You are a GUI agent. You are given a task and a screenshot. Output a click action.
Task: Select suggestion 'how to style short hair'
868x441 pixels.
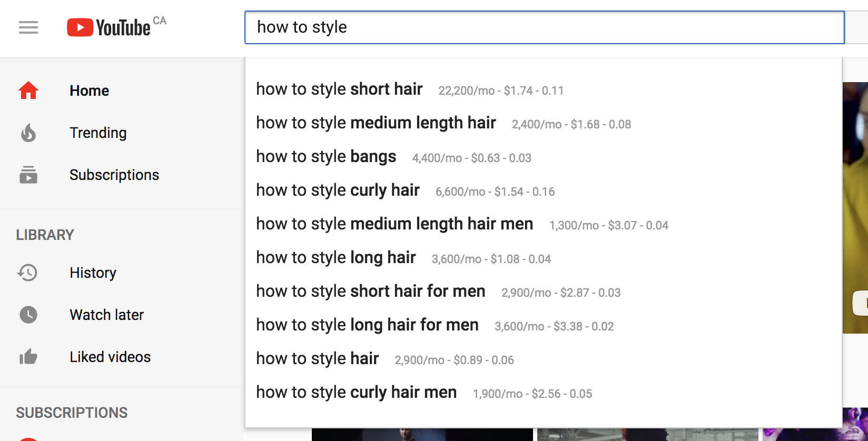tap(339, 89)
